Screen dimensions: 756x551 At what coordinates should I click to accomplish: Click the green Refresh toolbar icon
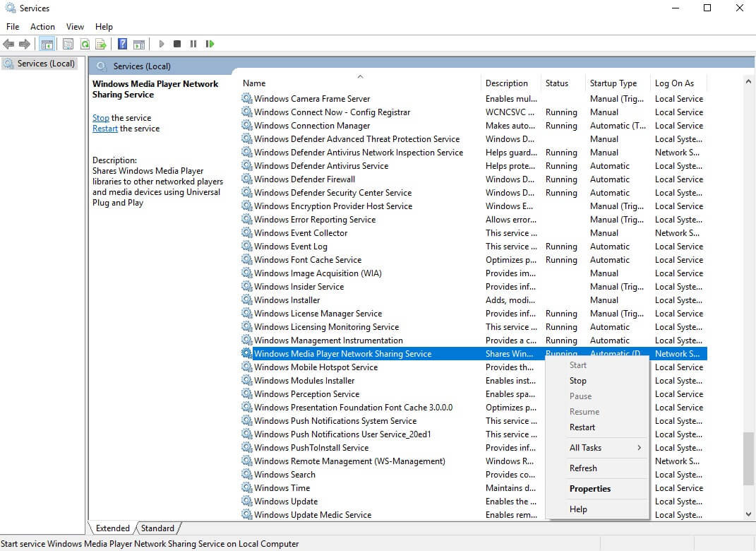coord(85,44)
